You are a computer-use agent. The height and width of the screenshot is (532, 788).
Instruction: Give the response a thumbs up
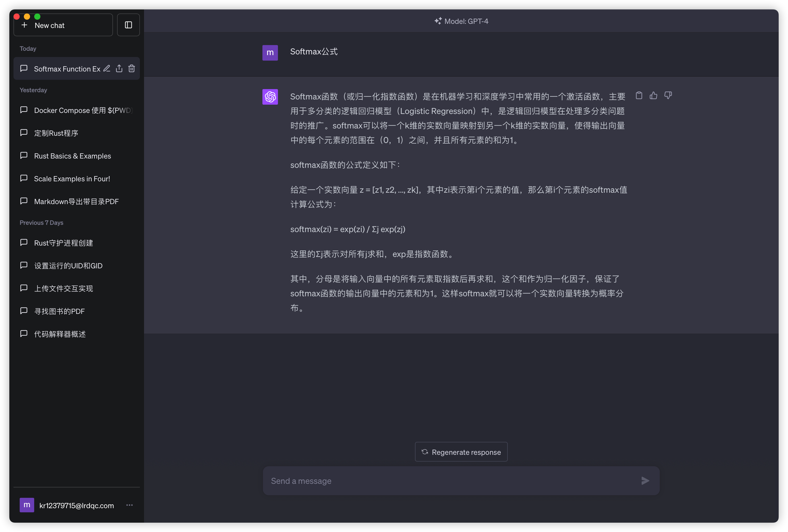tap(653, 96)
